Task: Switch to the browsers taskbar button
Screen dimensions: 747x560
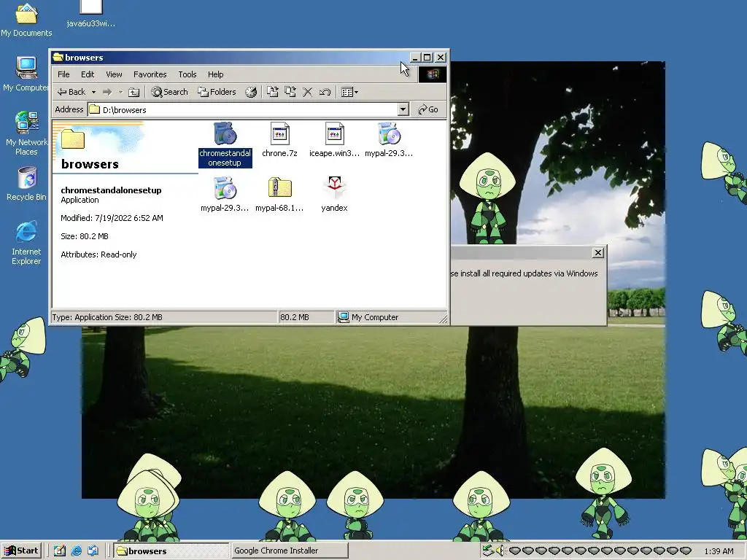Action: 171,551
